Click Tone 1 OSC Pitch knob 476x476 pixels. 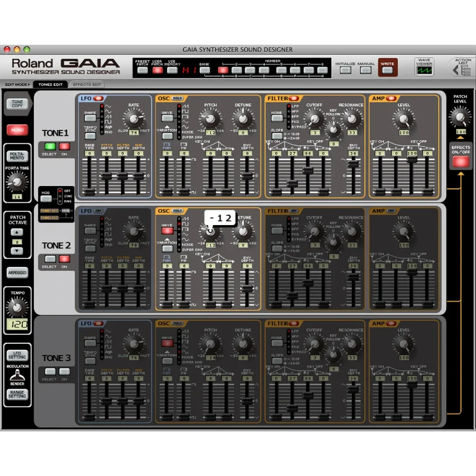point(210,119)
